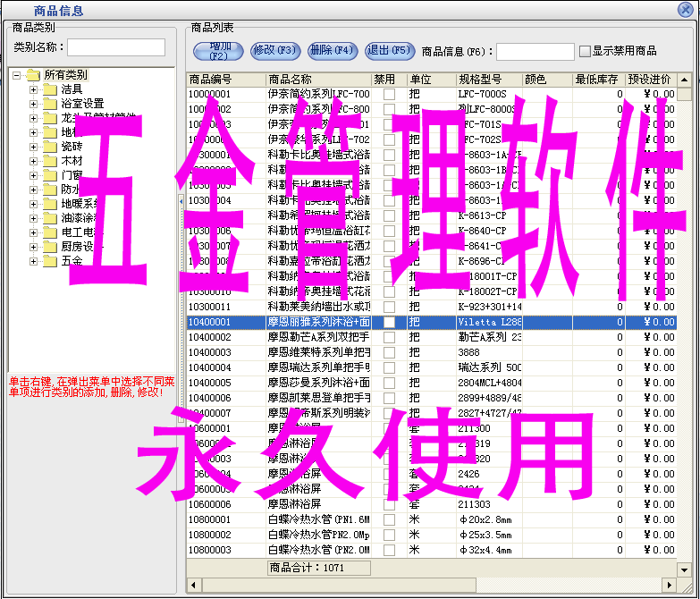This screenshot has width=700, height=599.
Task: Expand the 厨房设备 category node
Action: (33, 247)
